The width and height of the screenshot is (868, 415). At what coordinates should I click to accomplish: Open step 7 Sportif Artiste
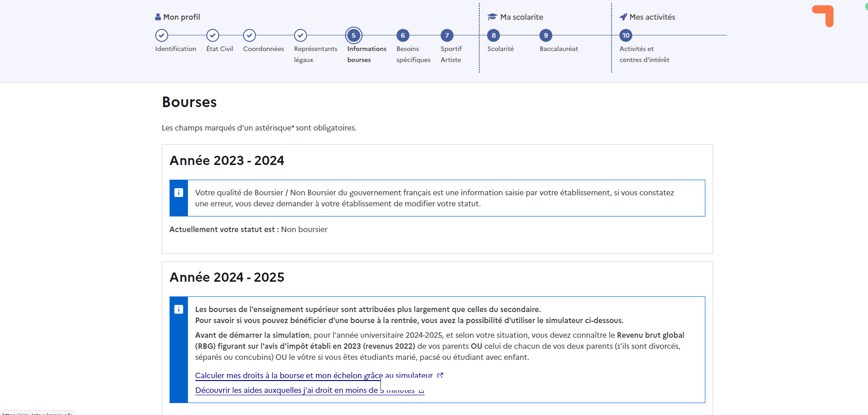[x=447, y=35]
